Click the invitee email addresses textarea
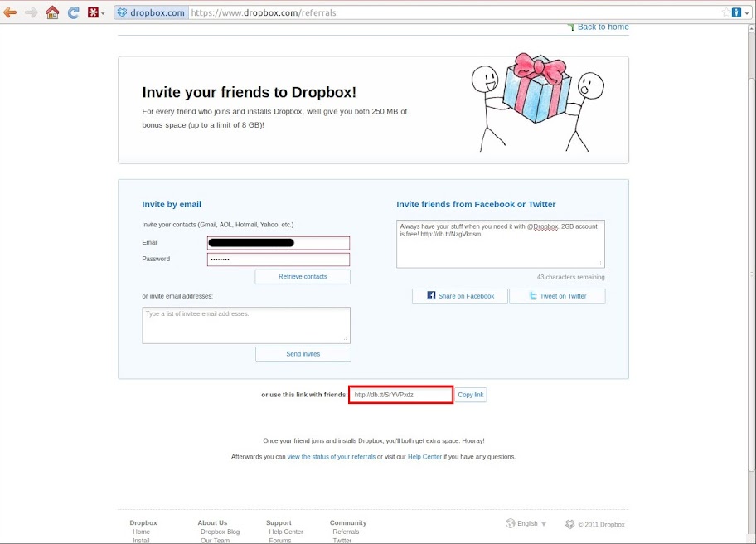The width and height of the screenshot is (756, 544). (x=246, y=325)
